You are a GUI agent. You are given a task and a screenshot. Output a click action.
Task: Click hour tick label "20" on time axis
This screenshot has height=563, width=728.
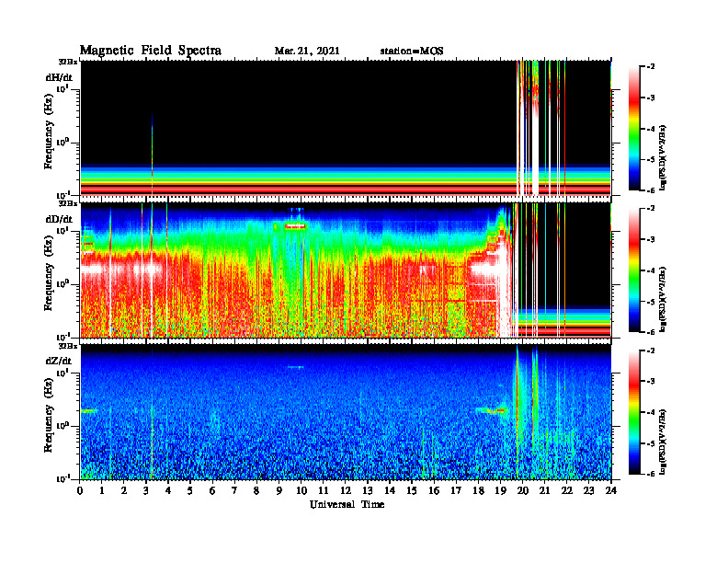tap(523, 490)
